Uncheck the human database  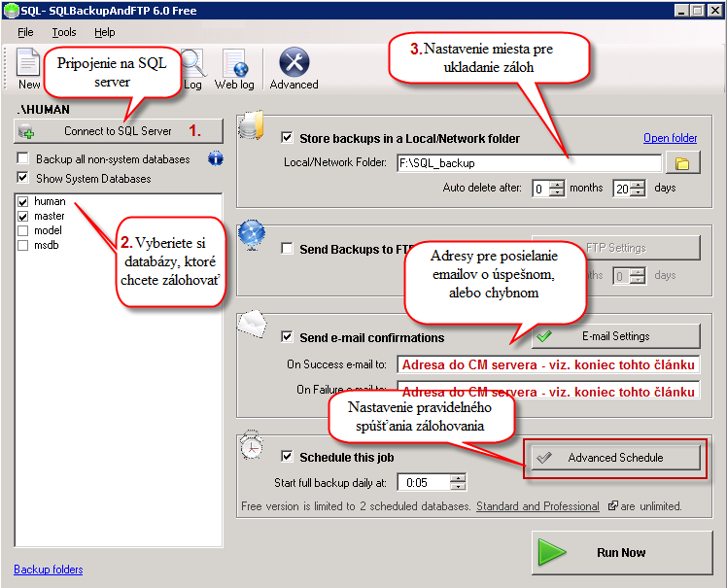(22, 202)
